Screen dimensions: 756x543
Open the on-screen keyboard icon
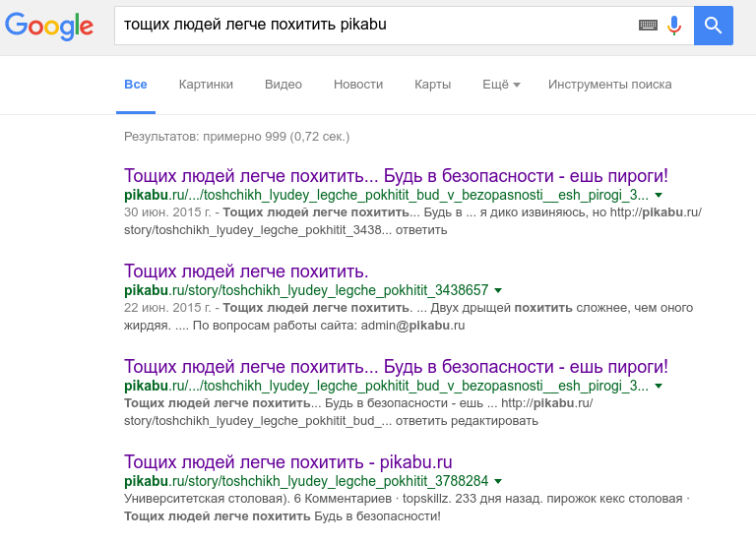(648, 25)
